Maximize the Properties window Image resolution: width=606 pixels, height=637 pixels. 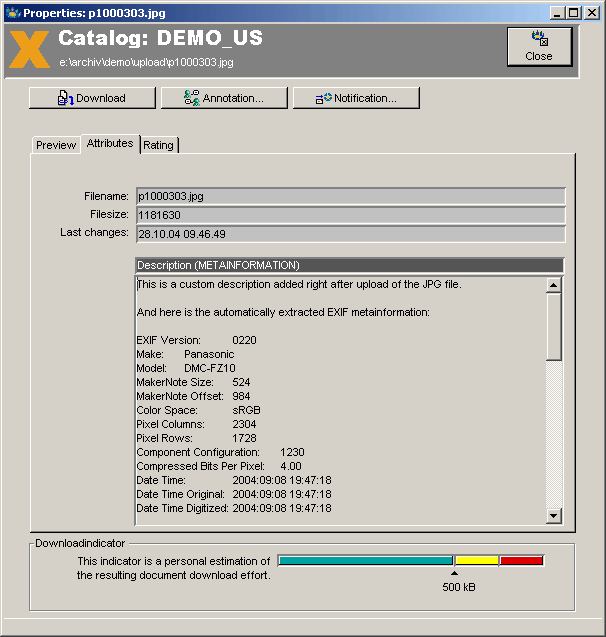(x=574, y=12)
